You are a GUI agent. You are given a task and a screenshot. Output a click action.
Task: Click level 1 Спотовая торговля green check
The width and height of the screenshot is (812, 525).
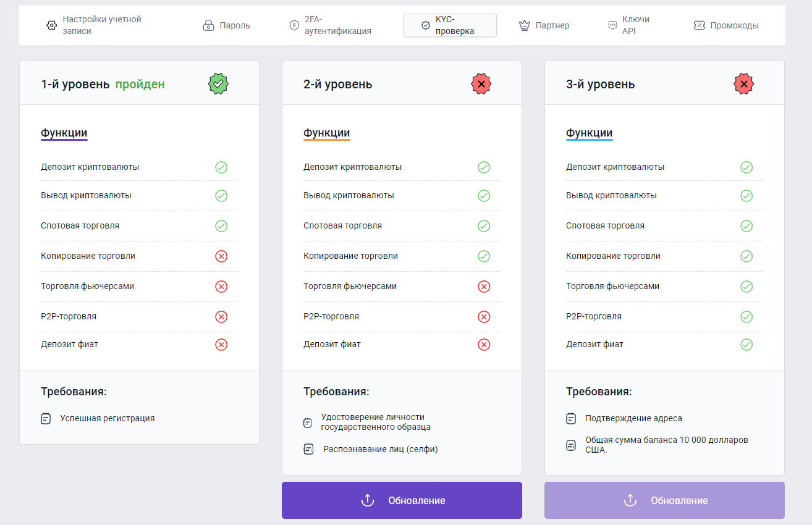click(x=221, y=226)
